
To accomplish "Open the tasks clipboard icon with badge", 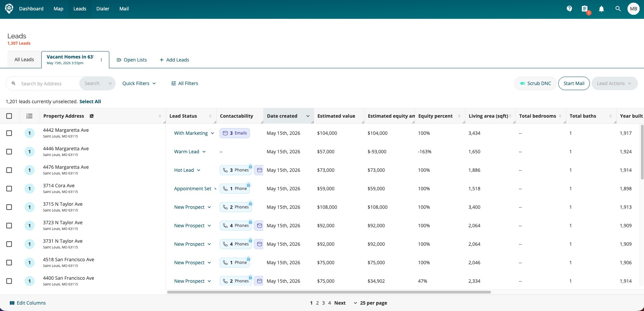I will 585,9.
